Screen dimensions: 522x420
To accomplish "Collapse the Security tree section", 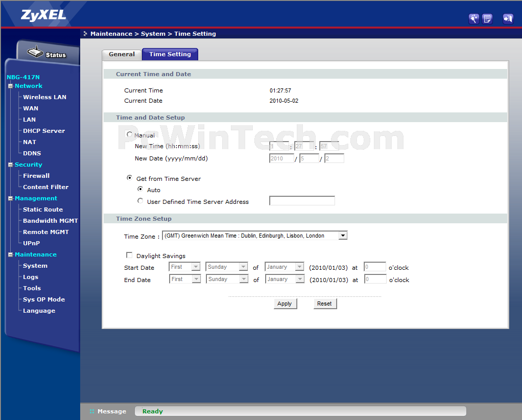I will 10,165.
